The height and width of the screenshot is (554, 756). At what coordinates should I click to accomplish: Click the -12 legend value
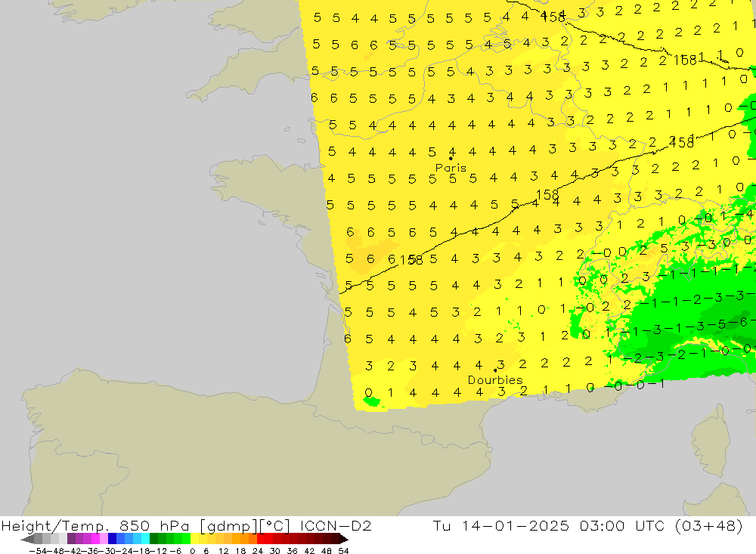pyautogui.click(x=159, y=551)
